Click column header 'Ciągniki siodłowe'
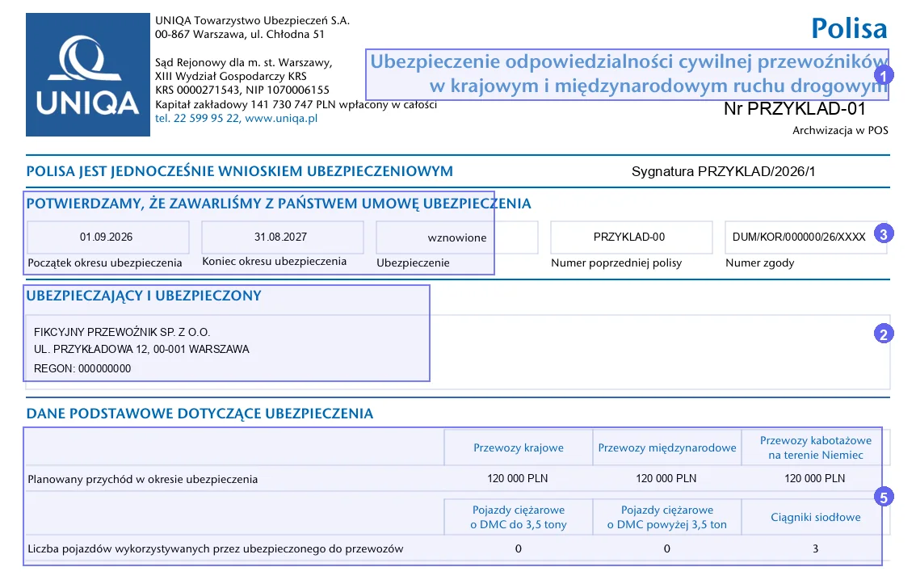Image resolution: width=916 pixels, height=588 pixels. click(816, 518)
